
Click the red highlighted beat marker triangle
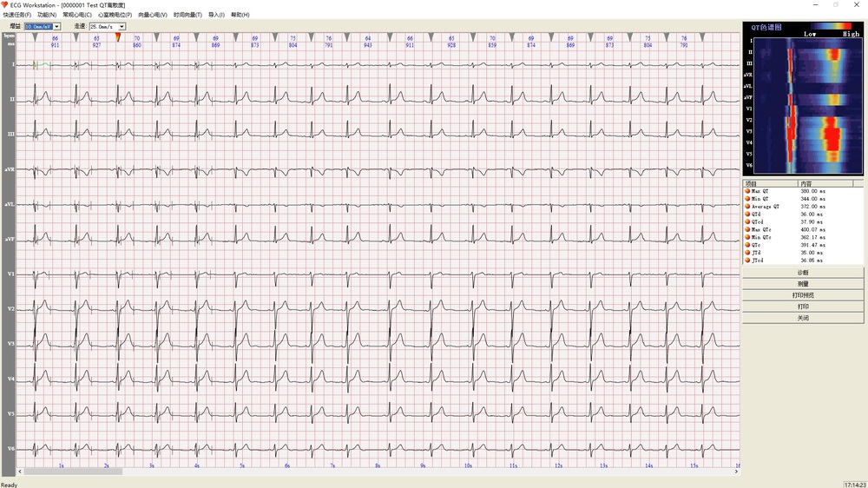pyautogui.click(x=118, y=36)
